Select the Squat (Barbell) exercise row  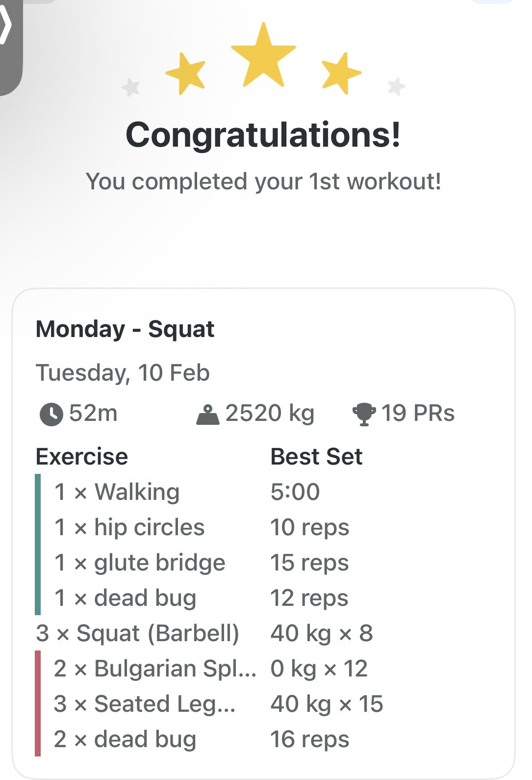point(137,633)
